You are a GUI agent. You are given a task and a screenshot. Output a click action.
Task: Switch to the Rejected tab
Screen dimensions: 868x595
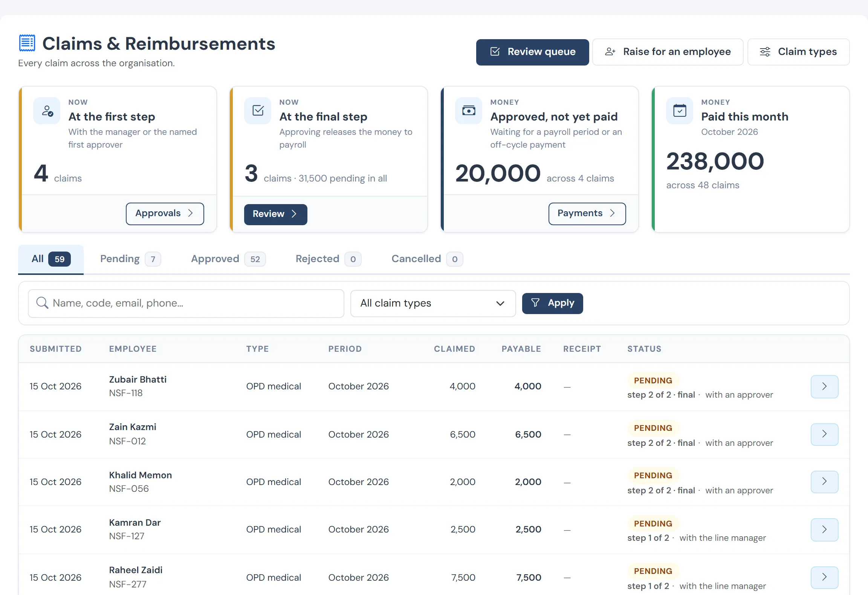point(328,259)
